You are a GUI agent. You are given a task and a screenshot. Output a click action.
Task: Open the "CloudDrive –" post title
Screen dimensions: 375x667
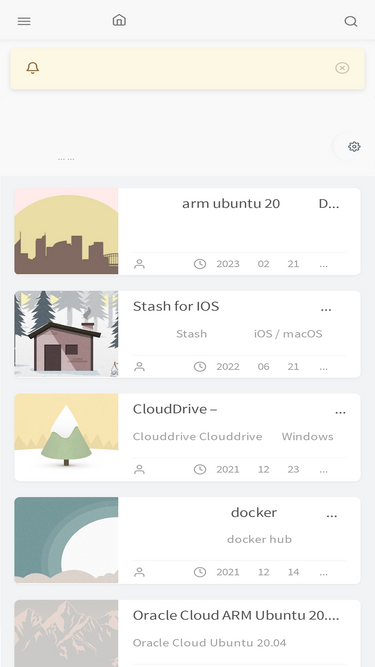click(175, 409)
